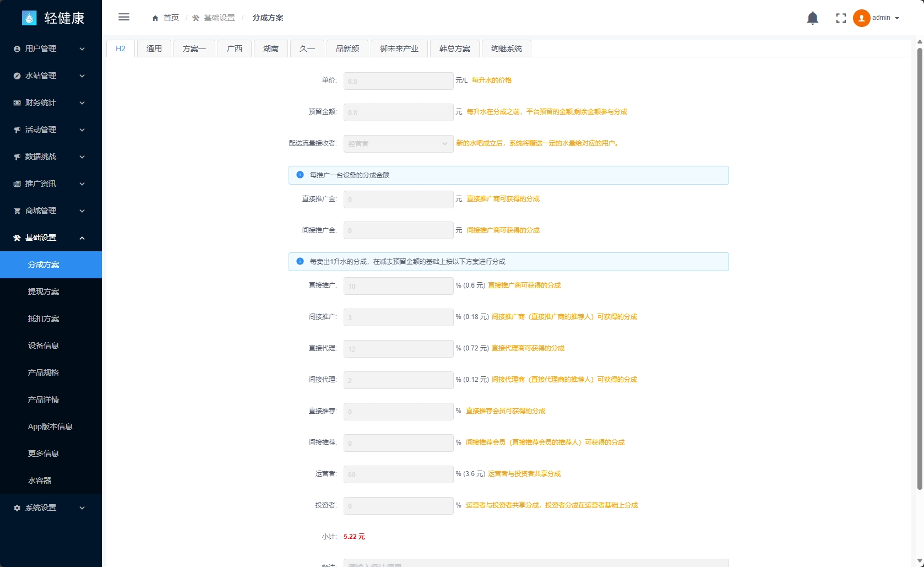Enter fullscreen mode via the fullscreen icon
Image resolution: width=924 pixels, height=567 pixels.
click(x=841, y=18)
